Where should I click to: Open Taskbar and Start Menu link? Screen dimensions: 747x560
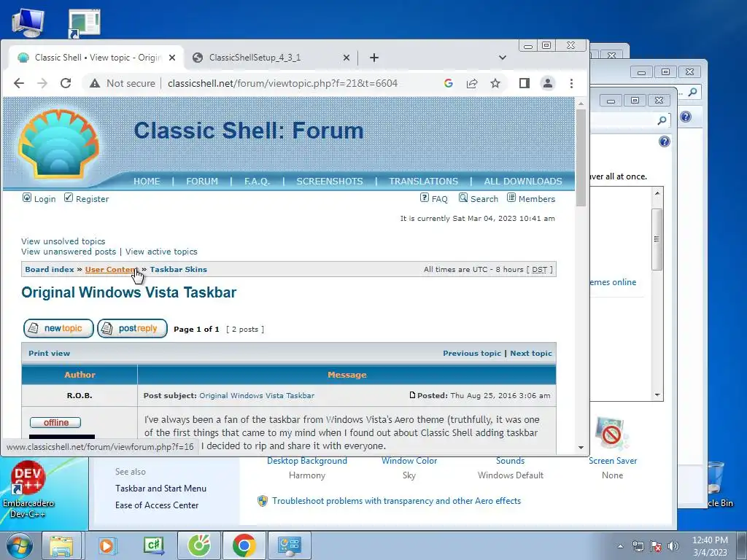160,489
